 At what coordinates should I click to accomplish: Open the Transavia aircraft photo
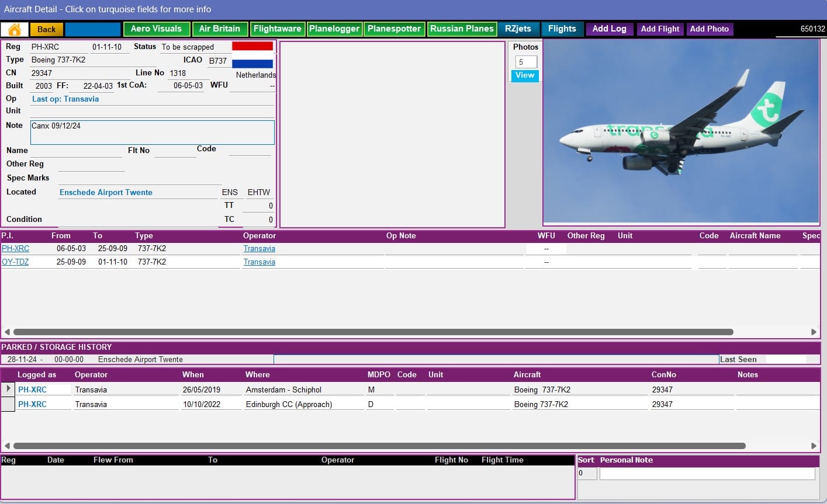[x=681, y=132]
